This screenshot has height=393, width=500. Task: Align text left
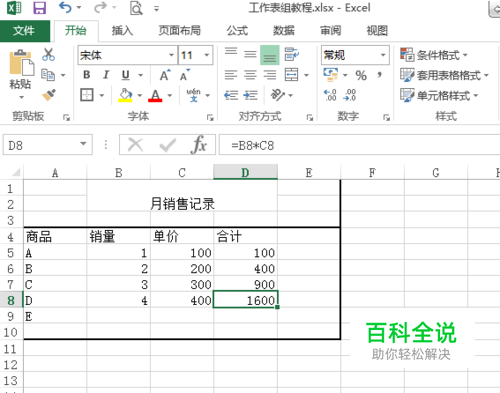(x=231, y=75)
